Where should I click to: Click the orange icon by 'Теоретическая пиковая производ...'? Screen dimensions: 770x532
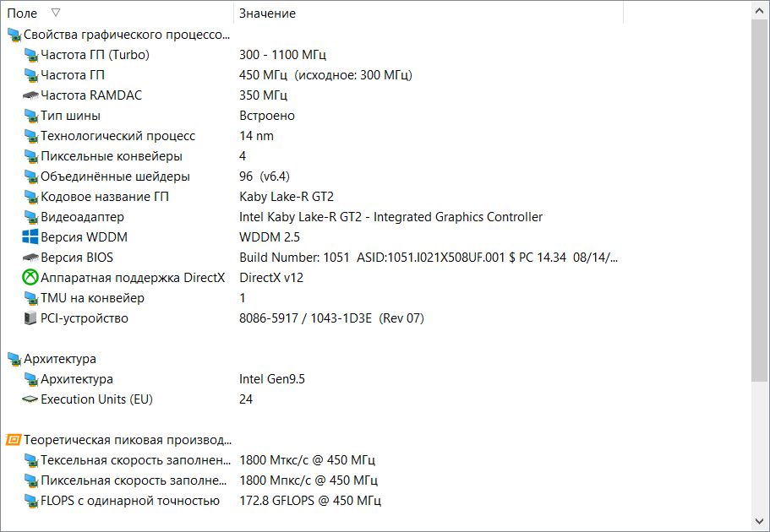[x=14, y=440]
